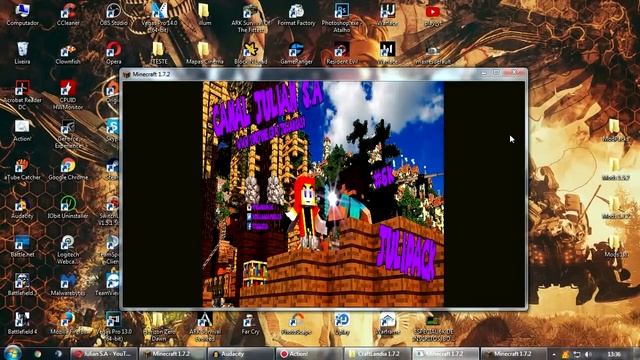Screen dimensions: 640x360
Task: Click the Canal Julian S.A splash image in Minecraft
Action: (323, 194)
